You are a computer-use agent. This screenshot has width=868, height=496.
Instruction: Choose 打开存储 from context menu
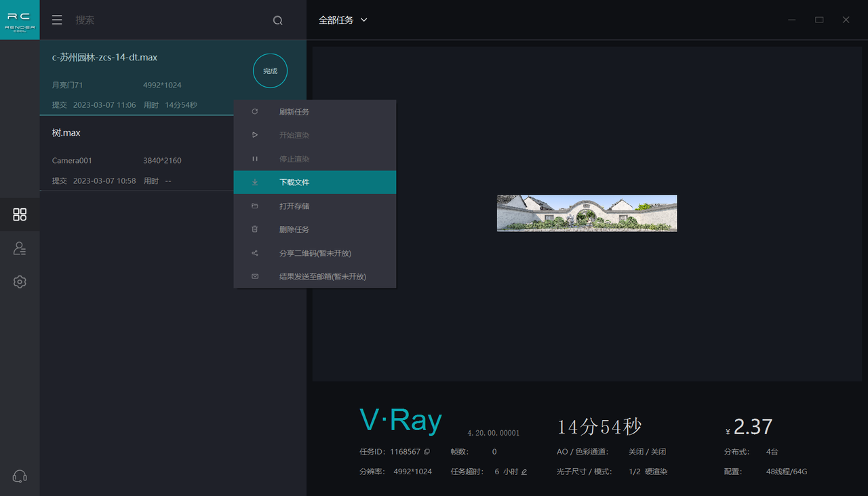click(x=315, y=206)
